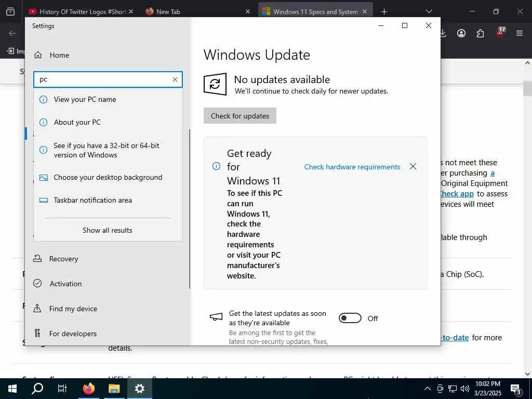The image size is (532, 399).
Task: Open taskbar Search
Action: coord(37,389)
